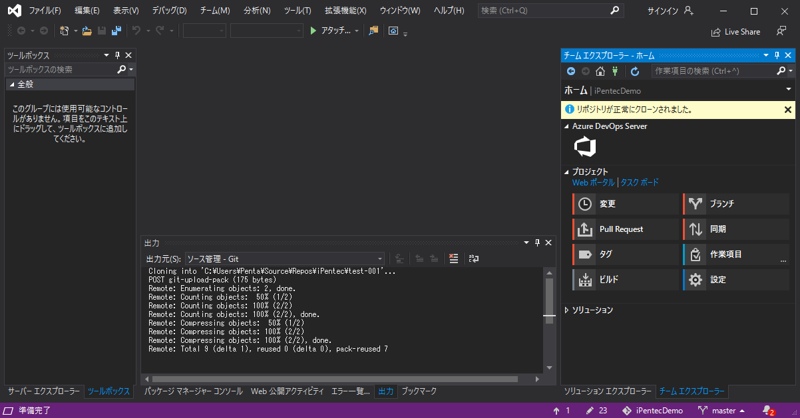Click the Azure DevOps Server logo
This screenshot has width=800, height=418.
tap(585, 147)
